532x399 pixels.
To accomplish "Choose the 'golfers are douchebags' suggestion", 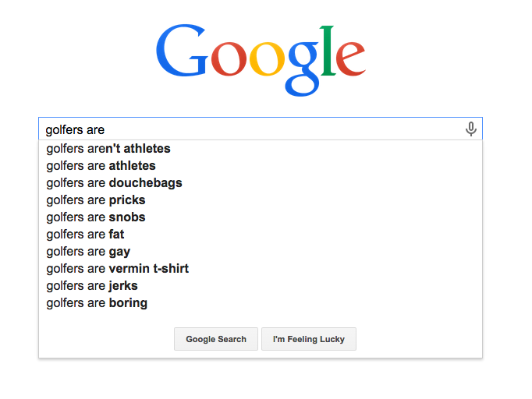I will (x=261, y=183).
